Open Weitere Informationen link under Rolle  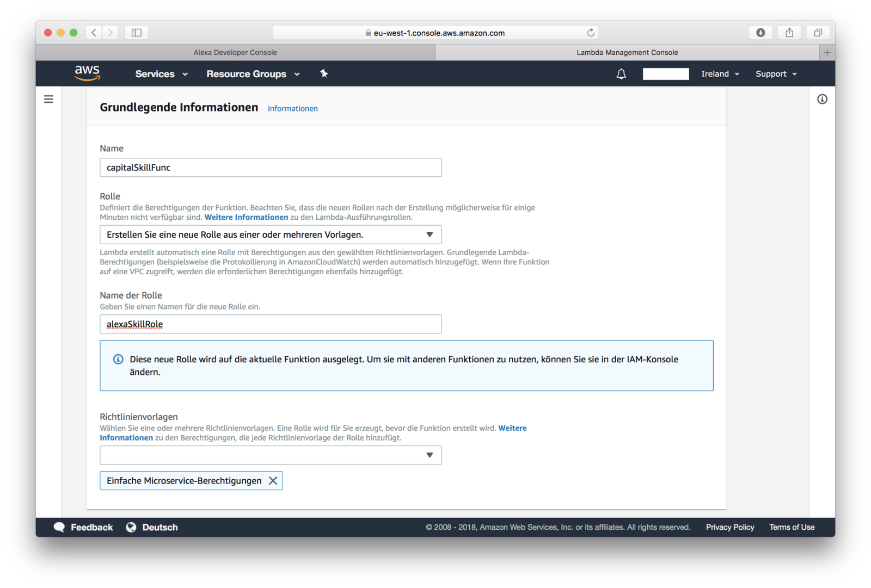tap(246, 217)
